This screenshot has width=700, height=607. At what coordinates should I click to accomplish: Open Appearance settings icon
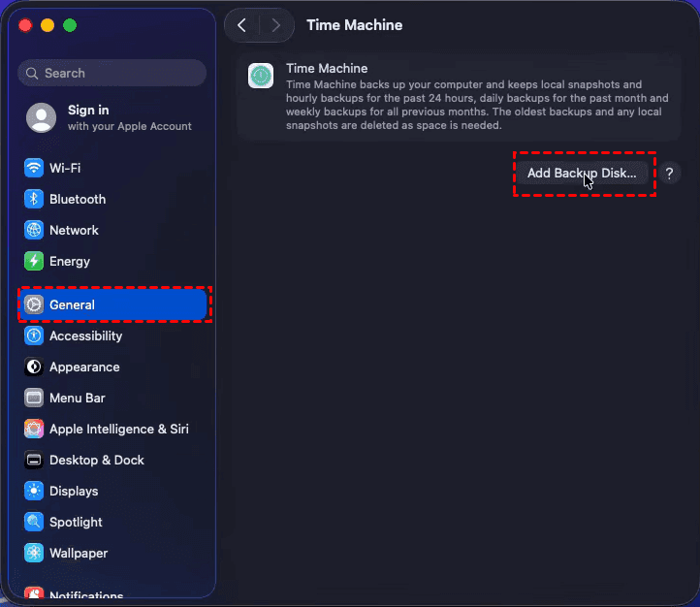click(x=34, y=367)
